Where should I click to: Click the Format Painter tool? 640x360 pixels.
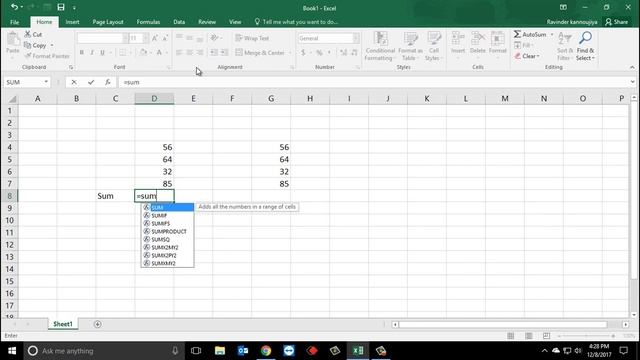[47, 56]
